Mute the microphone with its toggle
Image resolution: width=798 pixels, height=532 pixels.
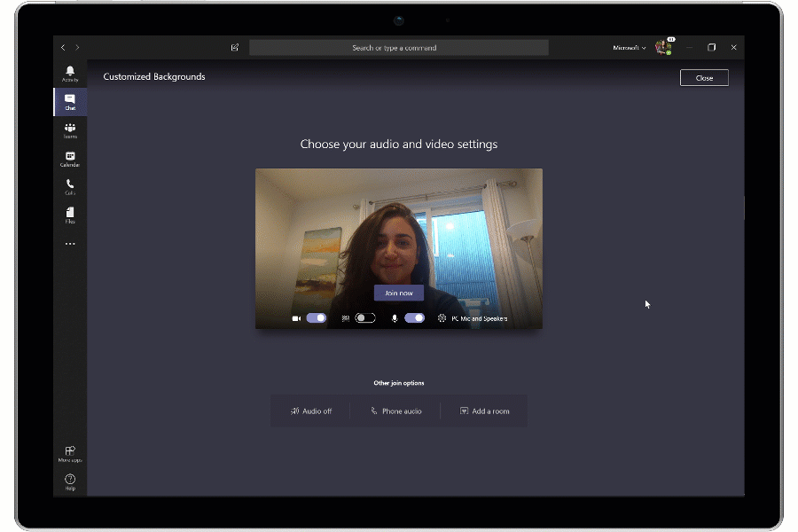coord(414,317)
